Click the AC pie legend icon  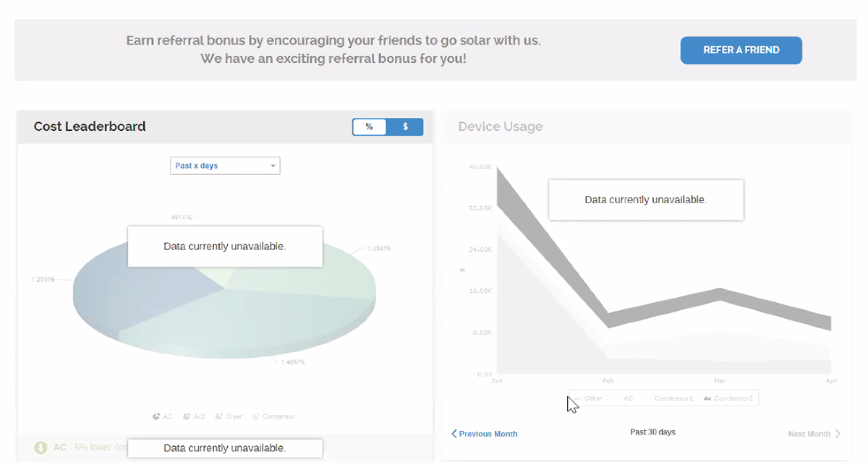[156, 416]
